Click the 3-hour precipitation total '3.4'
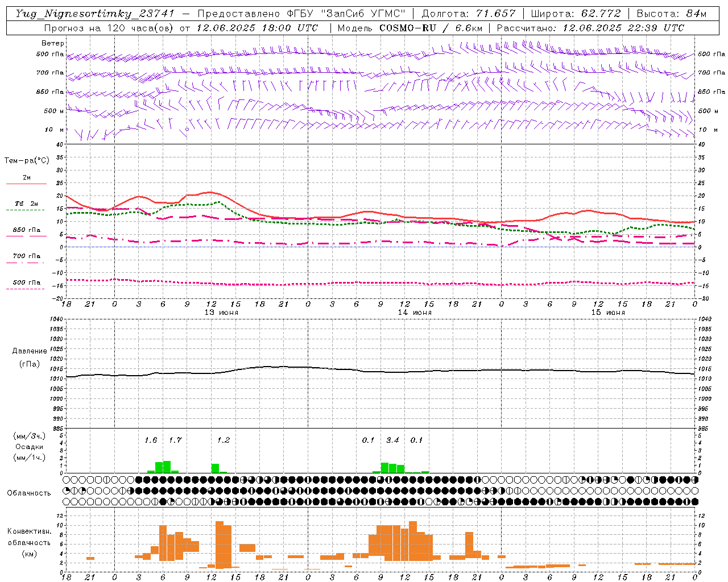The height and width of the screenshot is (582, 728). click(392, 440)
